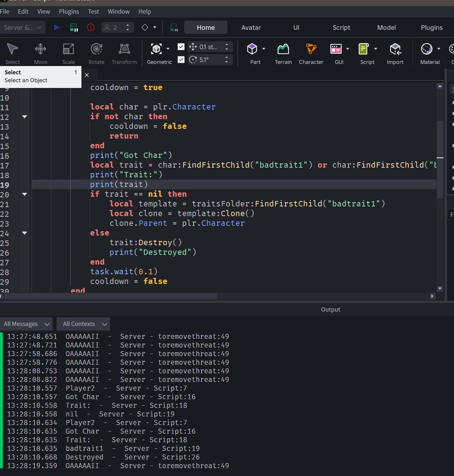Image resolution: width=454 pixels, height=476 pixels.
Task: Expand the Part type dropdown arrow
Action: click(264, 49)
